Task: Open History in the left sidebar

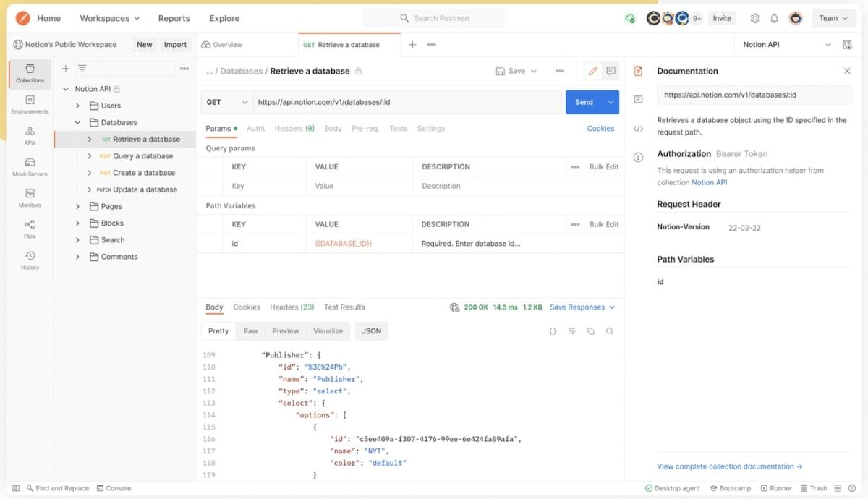Action: point(30,260)
